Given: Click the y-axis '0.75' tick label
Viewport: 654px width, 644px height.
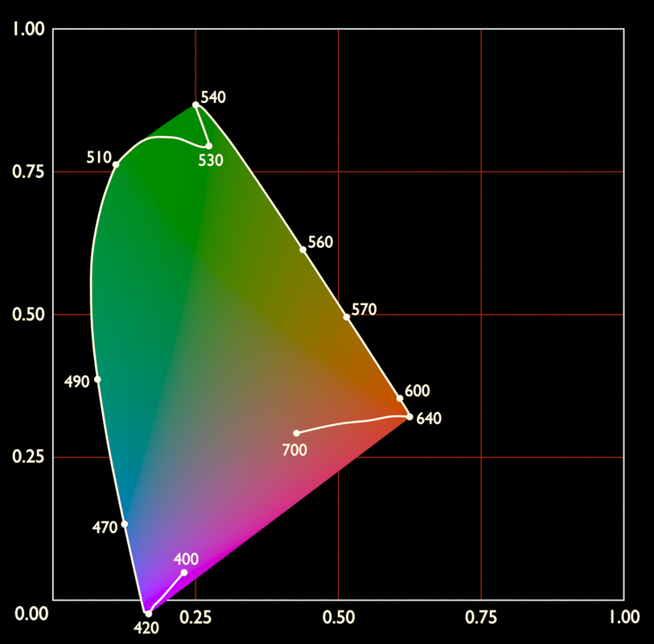Looking at the screenshot, I should 28,171.
